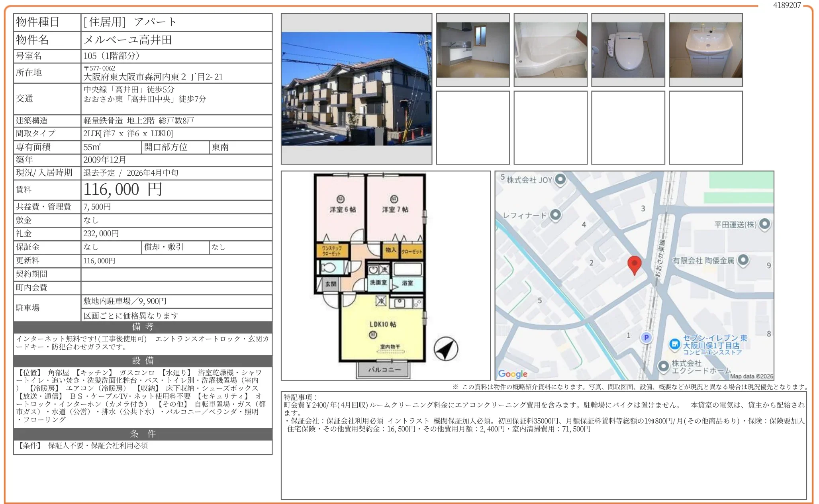Open the building exterior photo
819x504 pixels.
pos(356,89)
